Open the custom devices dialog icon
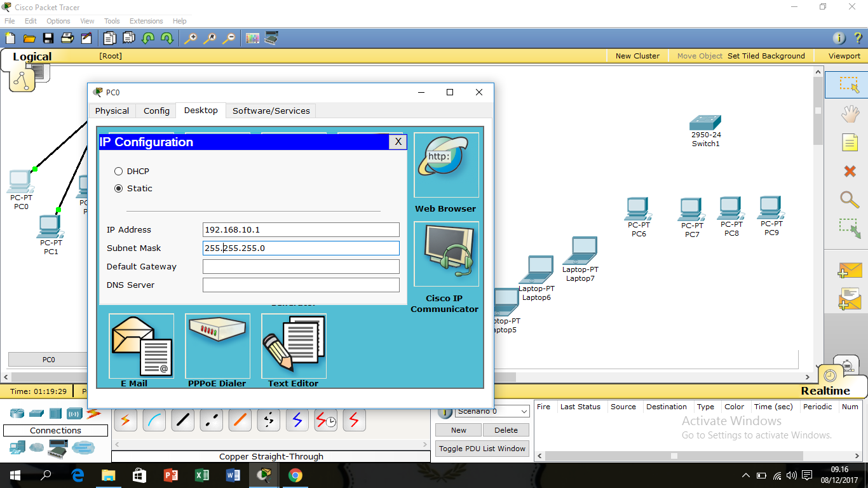Viewport: 868px width, 488px height. click(x=271, y=38)
